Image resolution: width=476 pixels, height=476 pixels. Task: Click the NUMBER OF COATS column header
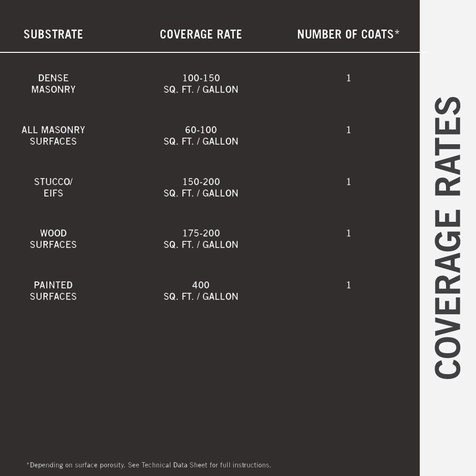348,34
